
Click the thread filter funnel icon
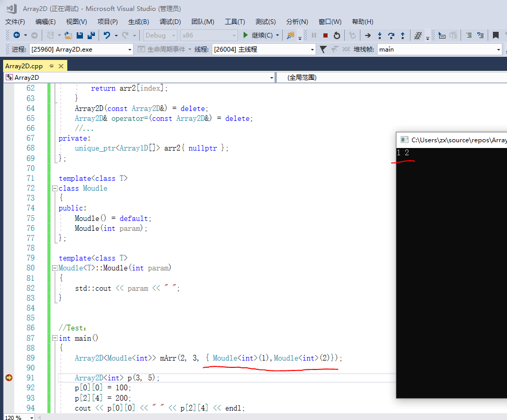pos(323,50)
